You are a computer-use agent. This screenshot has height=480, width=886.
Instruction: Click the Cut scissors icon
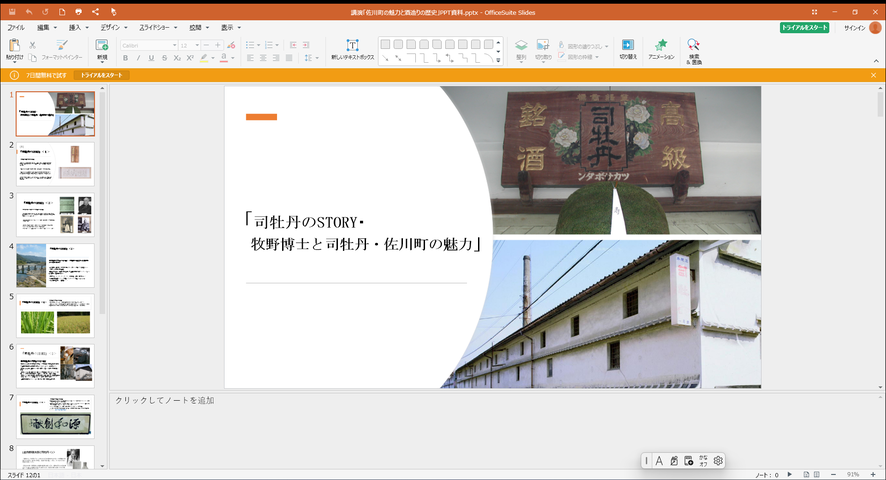click(x=32, y=45)
